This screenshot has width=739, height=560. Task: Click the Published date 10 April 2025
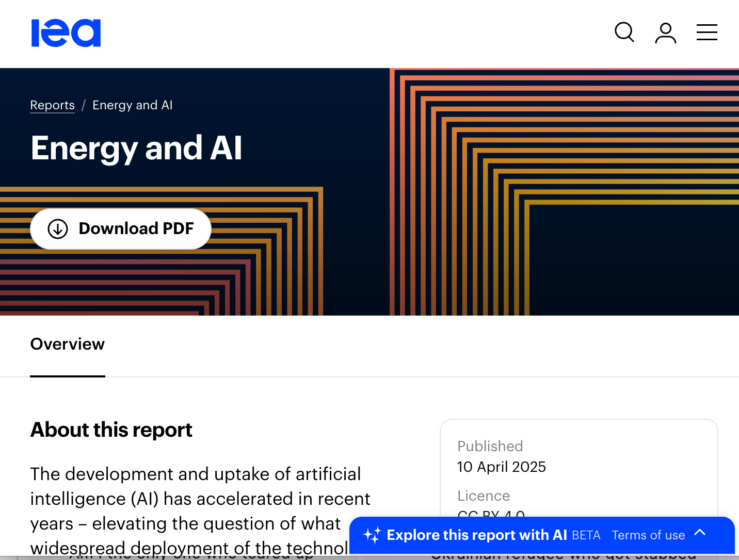point(501,467)
